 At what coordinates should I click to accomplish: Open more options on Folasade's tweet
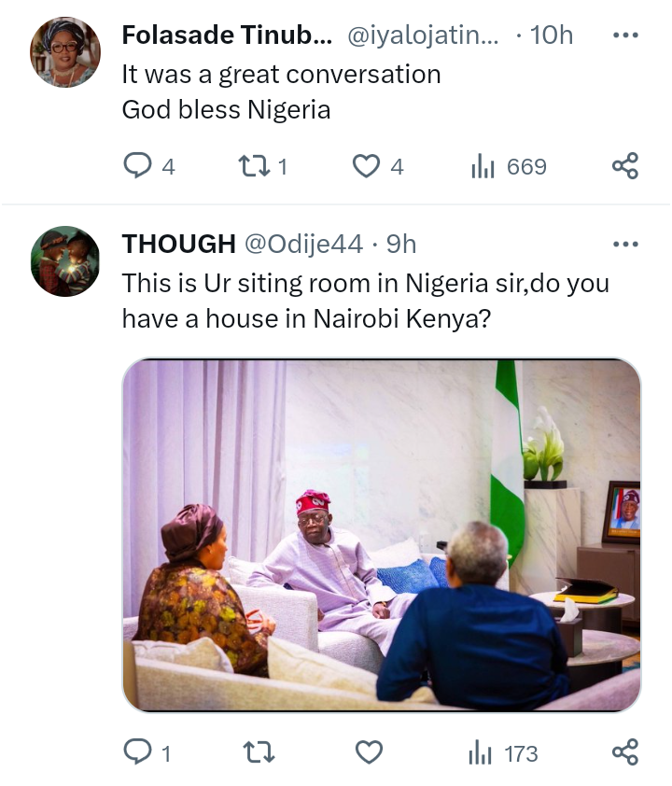click(x=624, y=36)
